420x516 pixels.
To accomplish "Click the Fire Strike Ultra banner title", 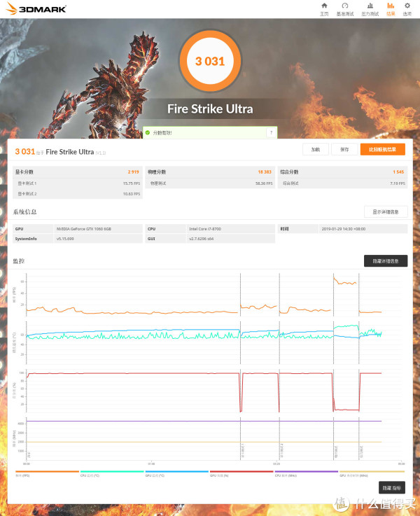I will pos(210,109).
